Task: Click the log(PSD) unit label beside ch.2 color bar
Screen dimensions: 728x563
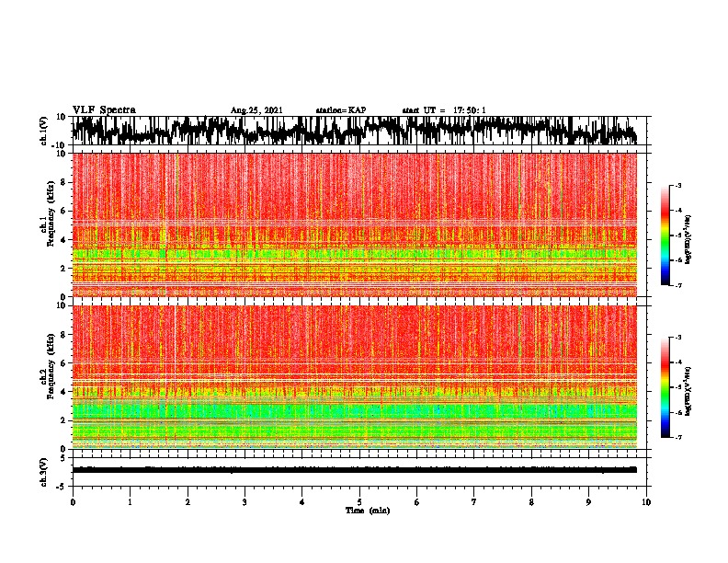Action: pos(688,391)
